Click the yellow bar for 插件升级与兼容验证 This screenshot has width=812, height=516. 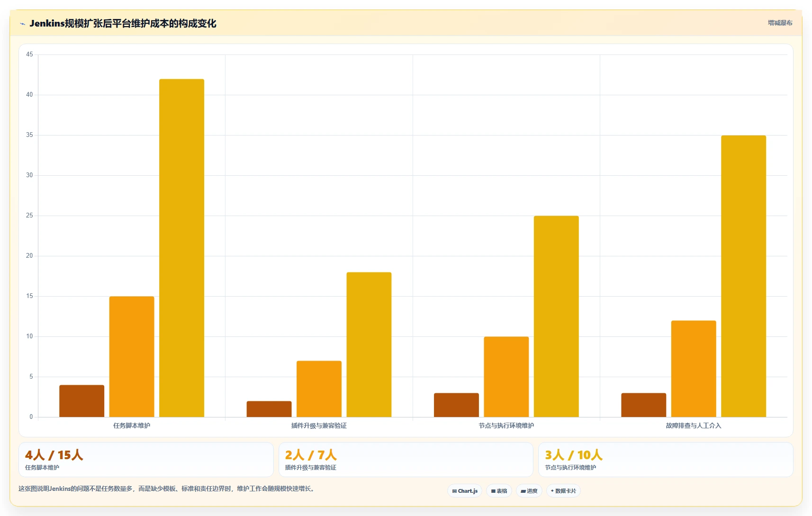[369, 344]
